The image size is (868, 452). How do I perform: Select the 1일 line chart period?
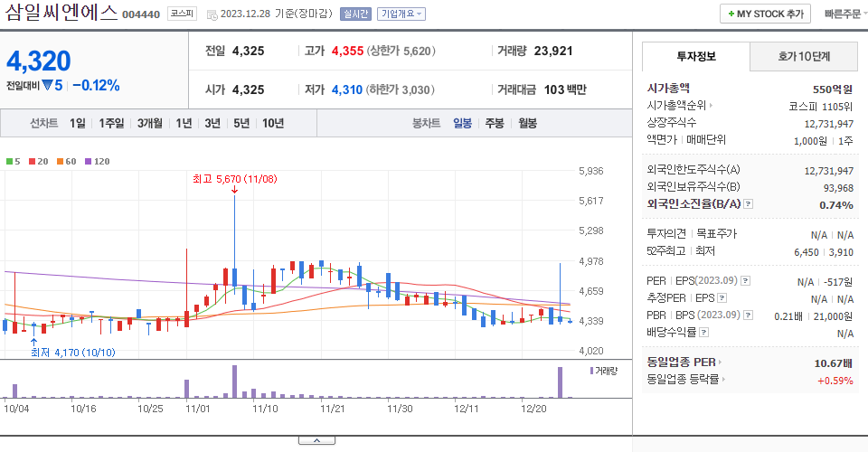(78, 123)
